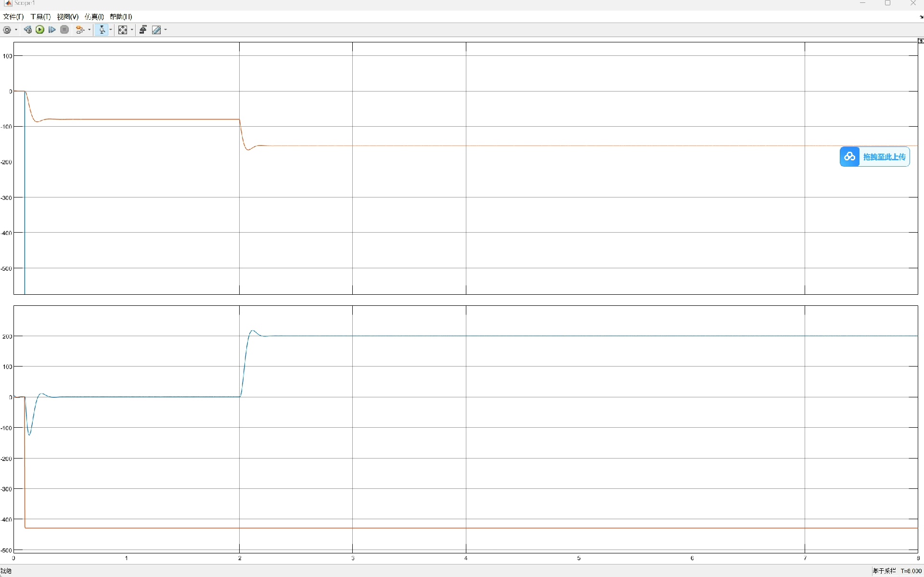Expand the zoom tool dropdown arrow
The height and width of the screenshot is (577, 924).
coord(111,30)
